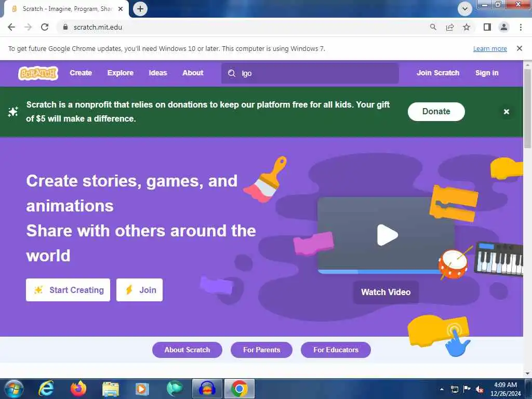Image resolution: width=532 pixels, height=399 pixels.
Task: Bookmark this page with star icon
Action: tap(467, 27)
